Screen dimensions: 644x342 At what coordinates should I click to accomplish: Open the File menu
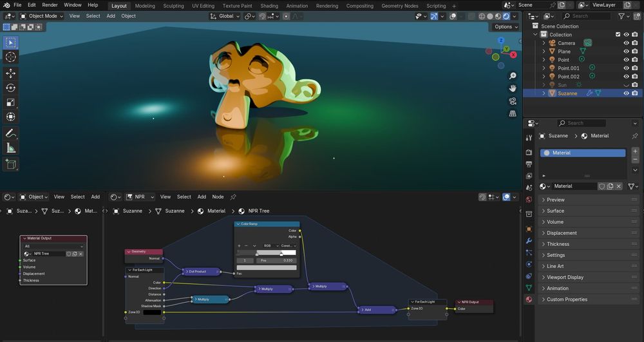click(x=17, y=5)
